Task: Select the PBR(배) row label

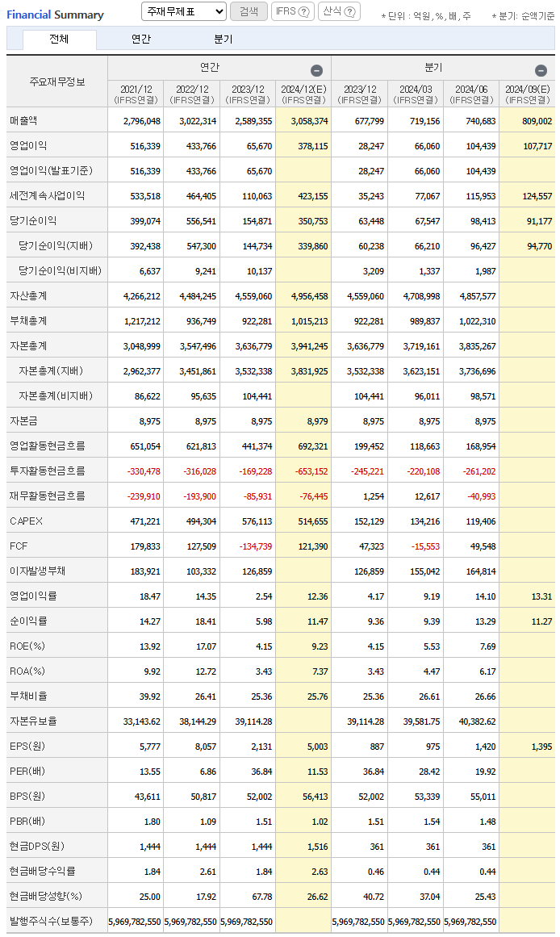Action: point(27,822)
